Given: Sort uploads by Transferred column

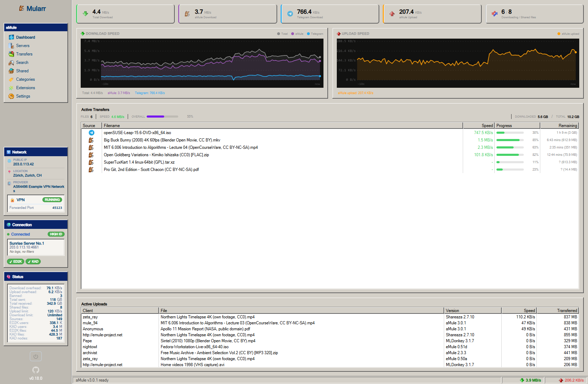Looking at the screenshot, I should coord(557,311).
